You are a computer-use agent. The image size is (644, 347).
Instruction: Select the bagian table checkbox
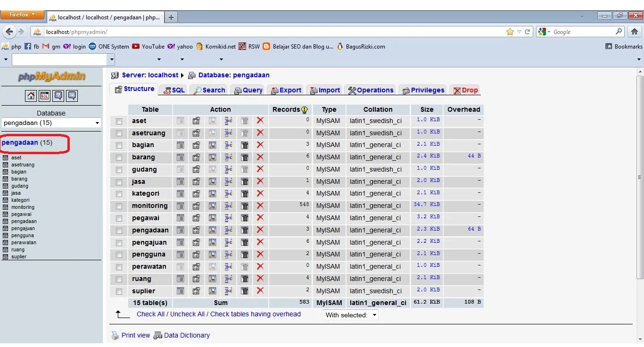[x=119, y=145]
